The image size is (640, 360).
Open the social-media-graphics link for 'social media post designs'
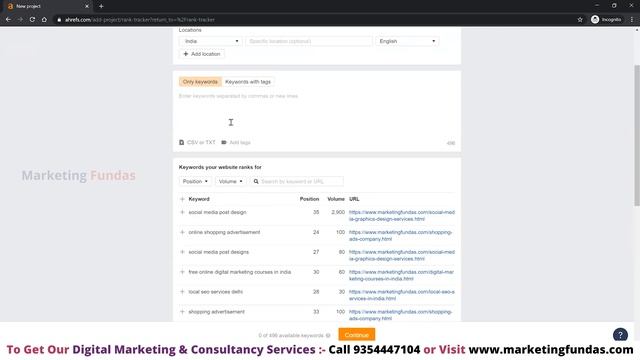402,256
